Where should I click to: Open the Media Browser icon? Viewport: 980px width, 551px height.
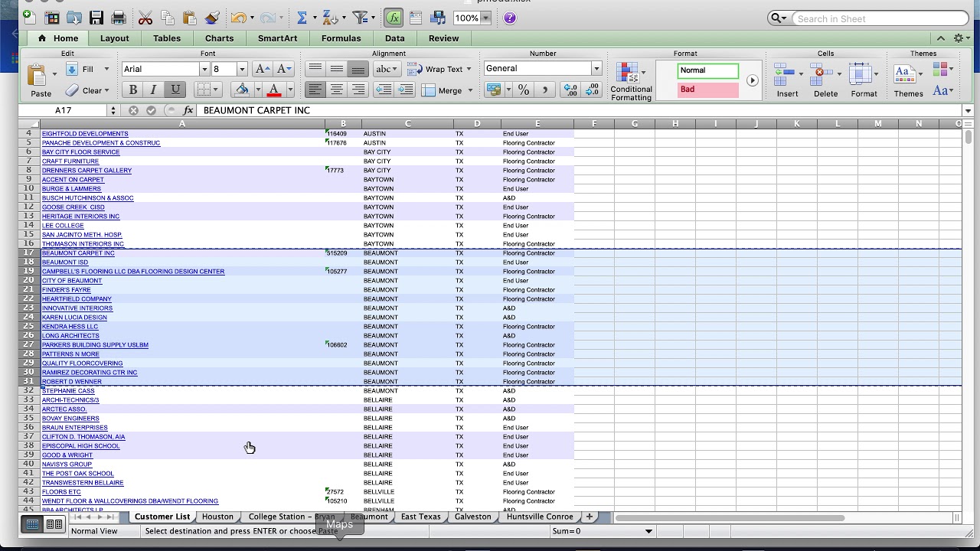(x=438, y=18)
